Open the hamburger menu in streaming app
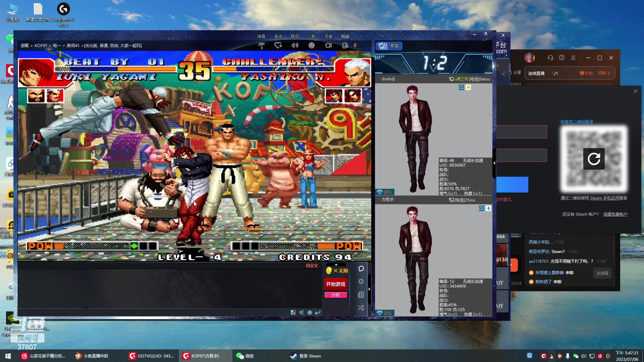 pyautogui.click(x=573, y=58)
